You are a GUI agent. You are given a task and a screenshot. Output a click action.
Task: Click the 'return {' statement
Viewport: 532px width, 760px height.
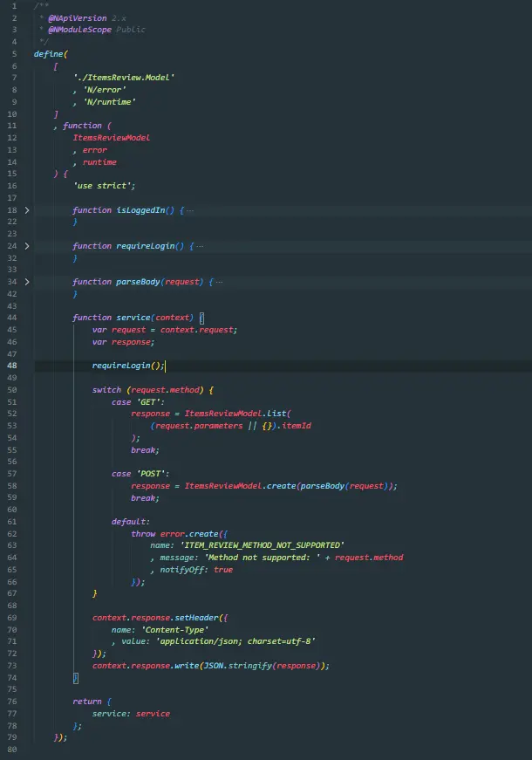92,702
